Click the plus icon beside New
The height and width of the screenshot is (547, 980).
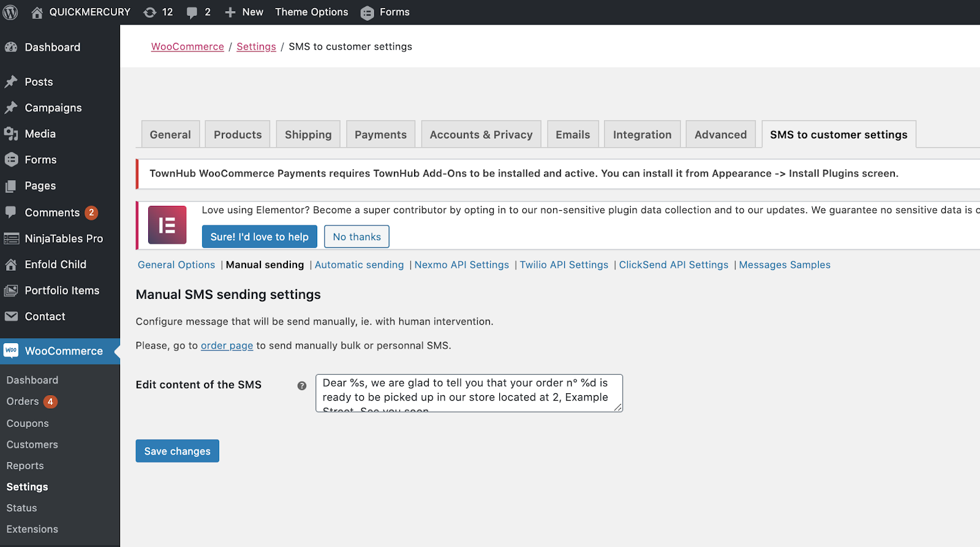pos(230,12)
